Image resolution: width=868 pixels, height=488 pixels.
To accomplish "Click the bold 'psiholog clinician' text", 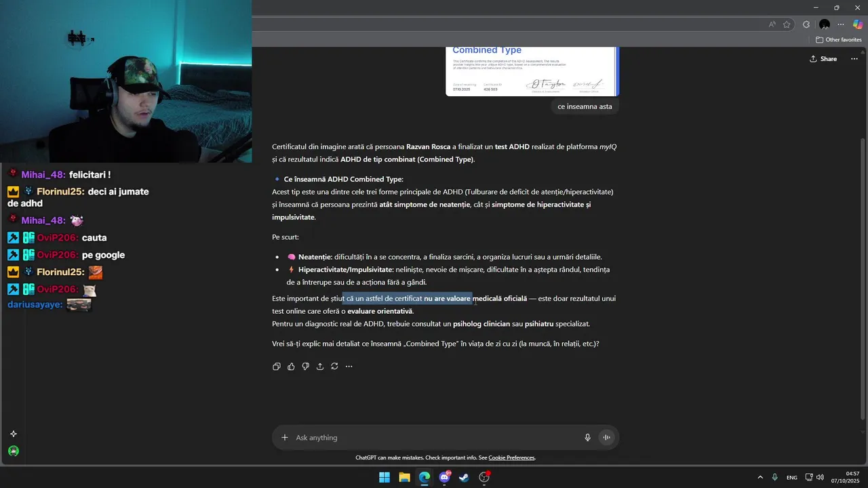I will click(481, 324).
